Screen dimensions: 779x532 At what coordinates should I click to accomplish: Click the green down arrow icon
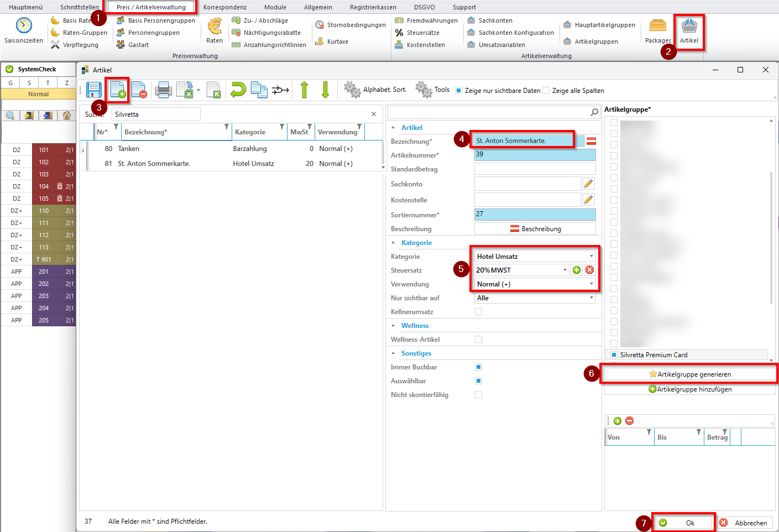[325, 90]
